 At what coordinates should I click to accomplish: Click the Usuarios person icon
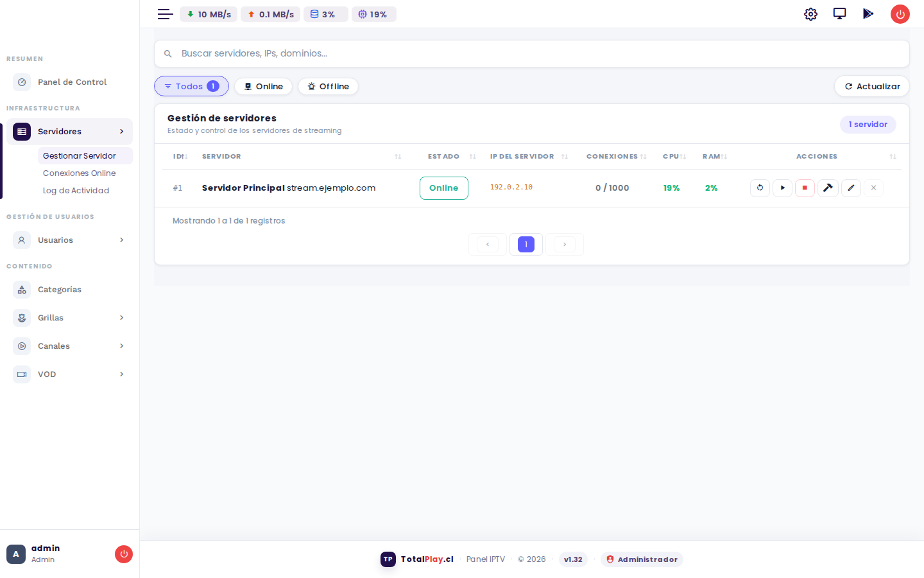[22, 240]
